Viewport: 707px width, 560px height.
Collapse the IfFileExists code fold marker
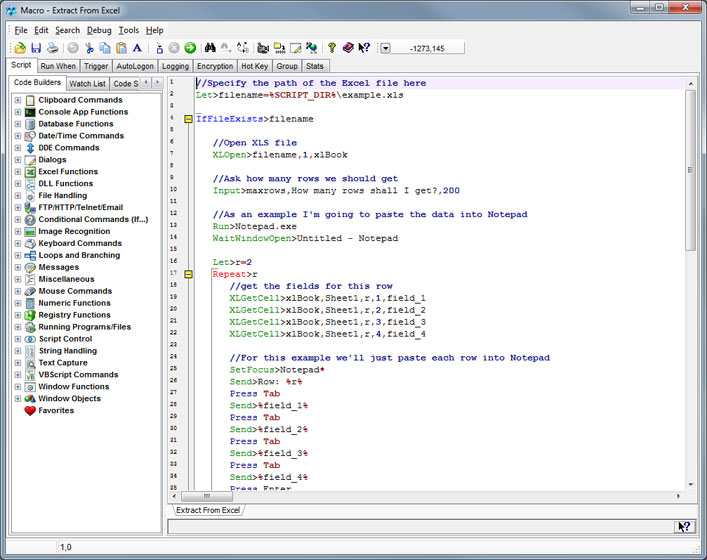coord(188,119)
